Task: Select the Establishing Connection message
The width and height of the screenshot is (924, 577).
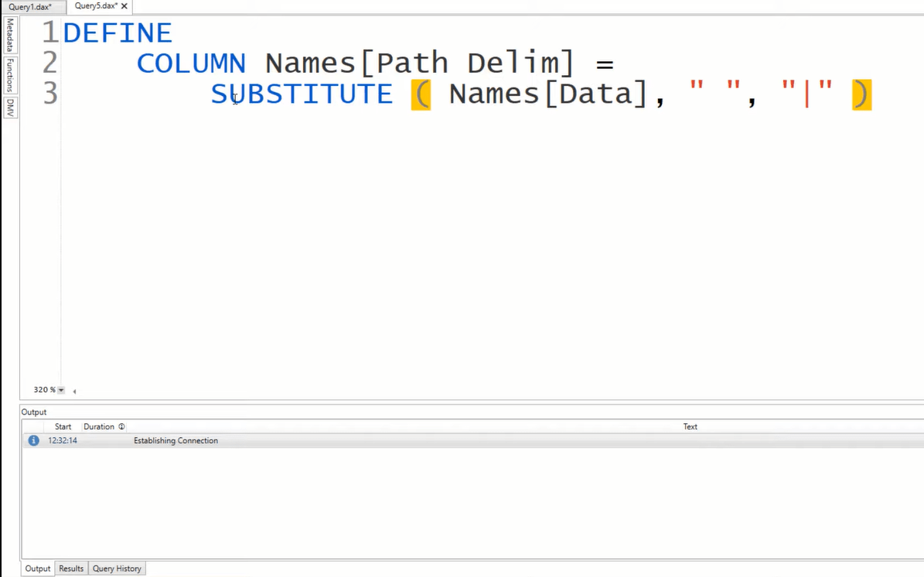Action: pos(176,441)
